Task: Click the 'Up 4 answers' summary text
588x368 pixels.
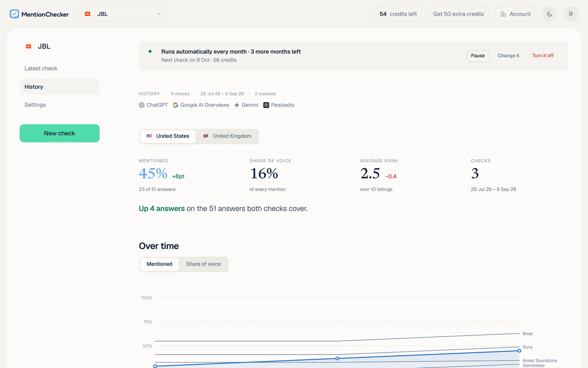Action: tap(162, 208)
